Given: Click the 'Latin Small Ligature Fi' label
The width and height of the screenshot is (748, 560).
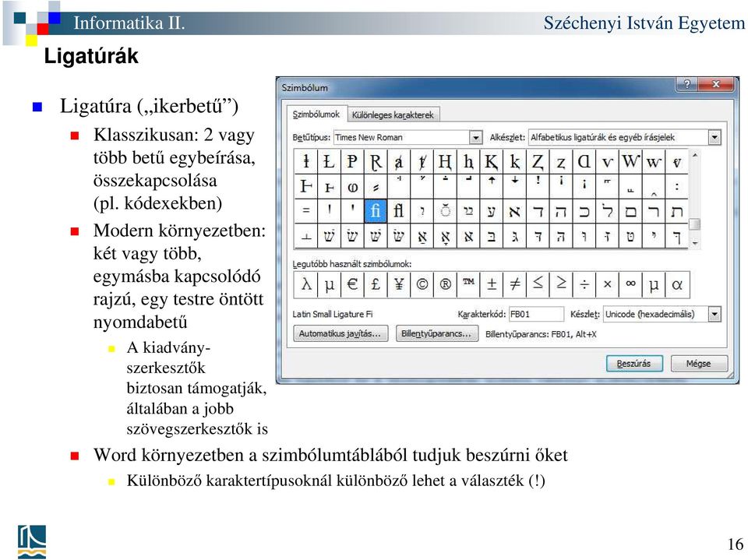Looking at the screenshot, I should [333, 315].
